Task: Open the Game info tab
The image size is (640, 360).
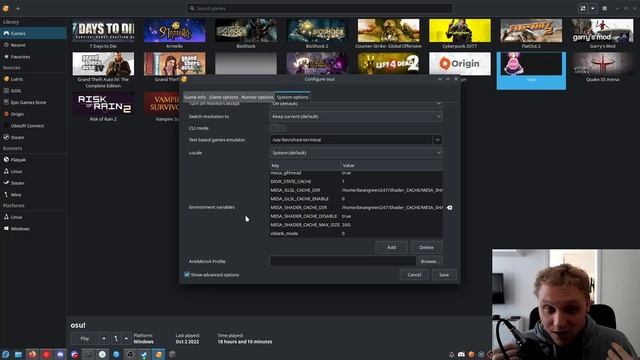Action: (195, 97)
